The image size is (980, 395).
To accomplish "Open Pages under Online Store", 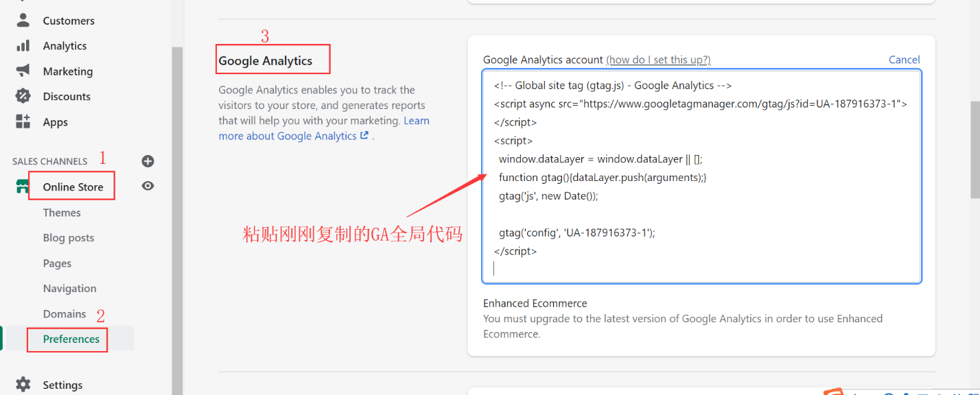I will (x=57, y=263).
